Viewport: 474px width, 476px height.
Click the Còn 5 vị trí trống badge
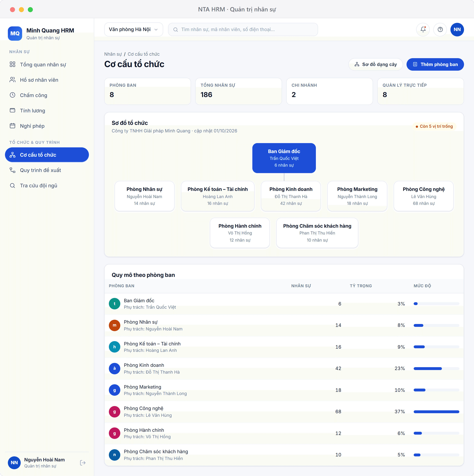point(434,126)
